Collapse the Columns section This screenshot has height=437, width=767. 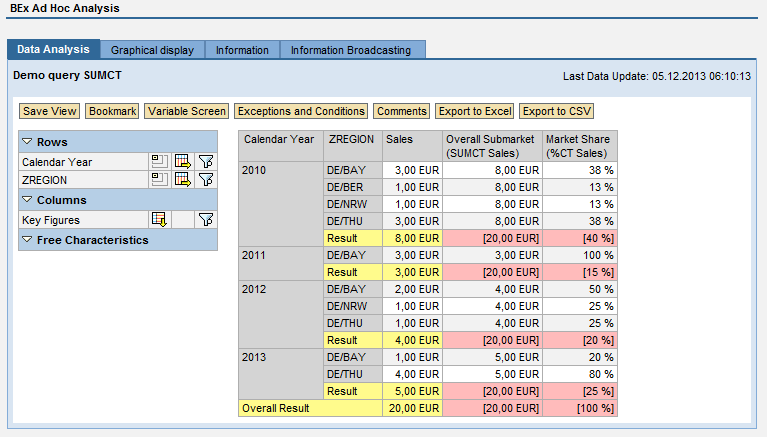point(27,200)
